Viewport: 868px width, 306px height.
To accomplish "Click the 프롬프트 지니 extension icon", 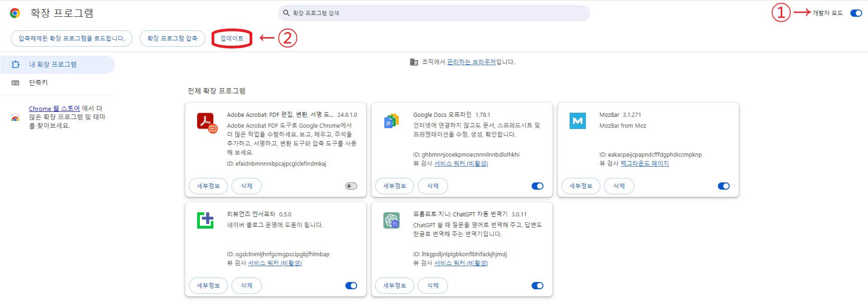I will click(392, 220).
